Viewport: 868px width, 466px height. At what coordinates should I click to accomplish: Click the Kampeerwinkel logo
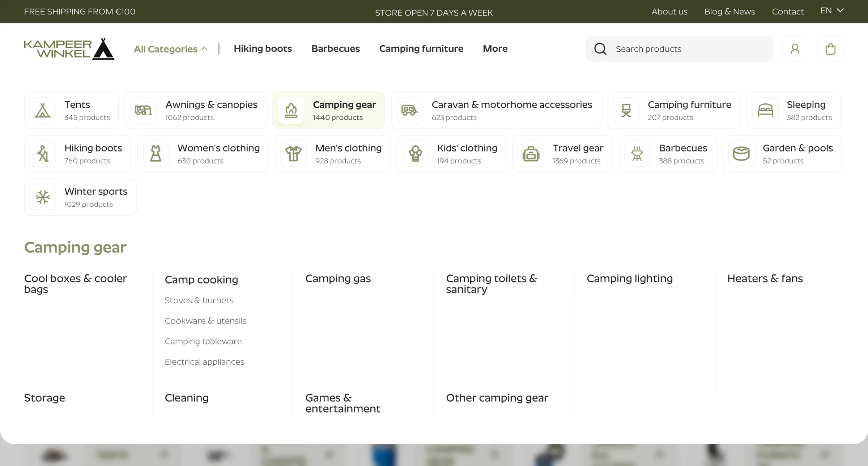coord(69,49)
